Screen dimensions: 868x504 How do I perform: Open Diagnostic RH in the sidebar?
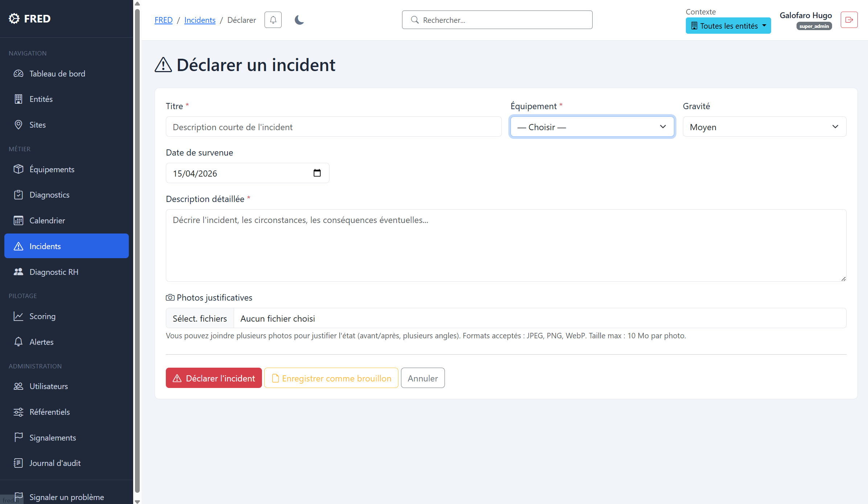[54, 272]
